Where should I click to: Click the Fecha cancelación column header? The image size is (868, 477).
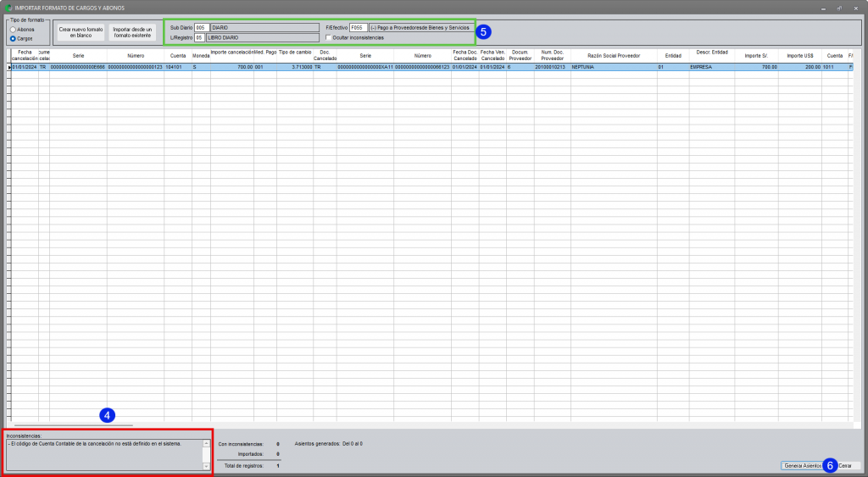pos(25,55)
